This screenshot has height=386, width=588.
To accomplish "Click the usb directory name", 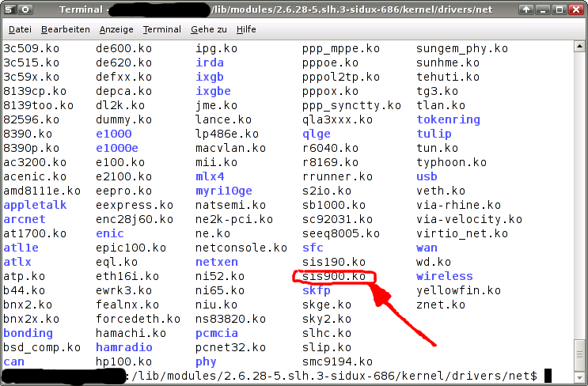I will coord(427,176).
